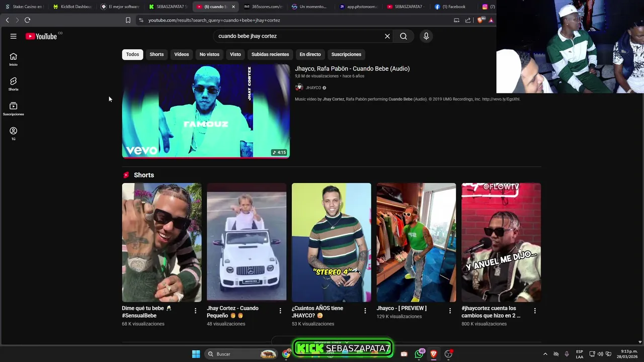Open options menu for 'Dime qué tu bebe' short
The image size is (644, 362).
point(196,311)
